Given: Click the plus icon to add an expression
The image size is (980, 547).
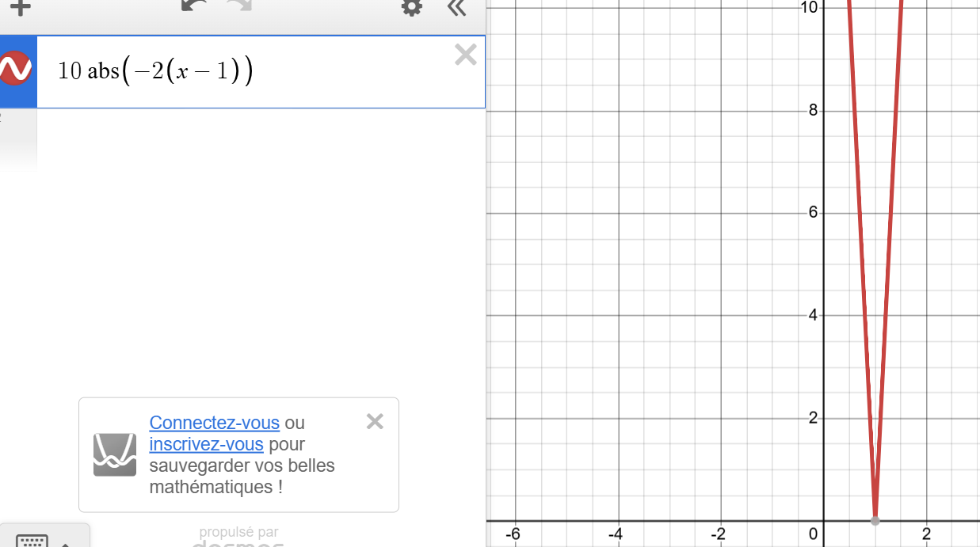Looking at the screenshot, I should click(20, 8).
